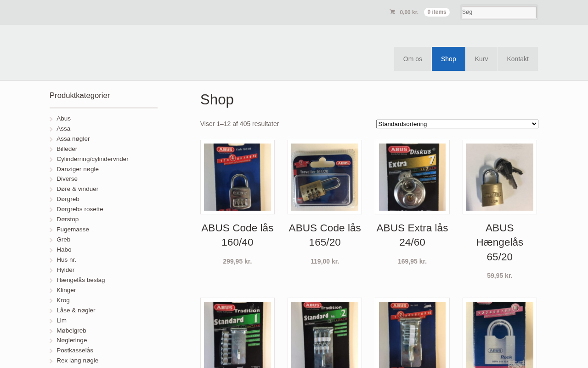The height and width of the screenshot is (368, 588).
Task: Open the Hus nr. category
Action: [x=67, y=260]
